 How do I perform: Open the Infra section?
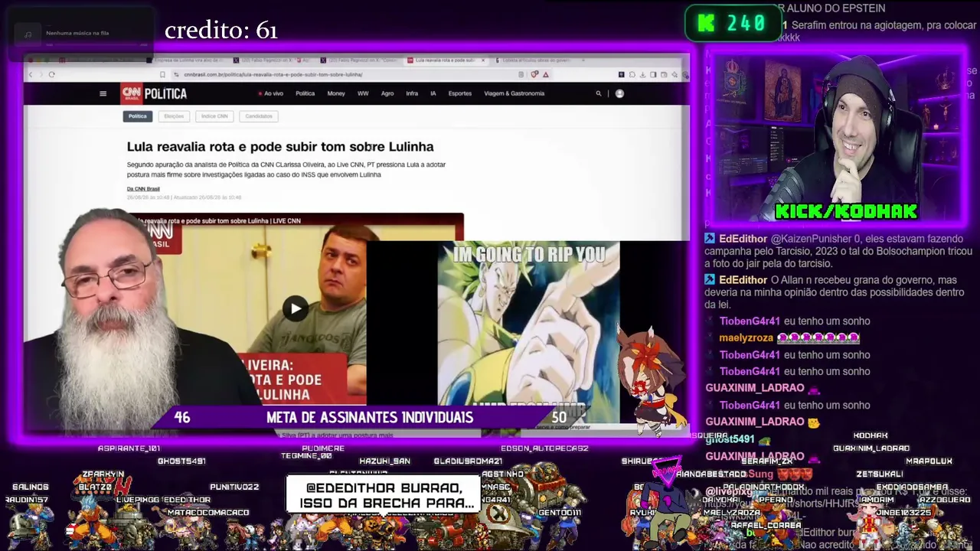412,93
